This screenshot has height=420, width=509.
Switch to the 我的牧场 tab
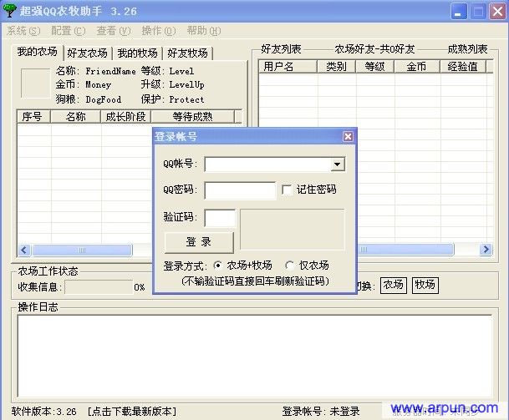[x=137, y=53]
